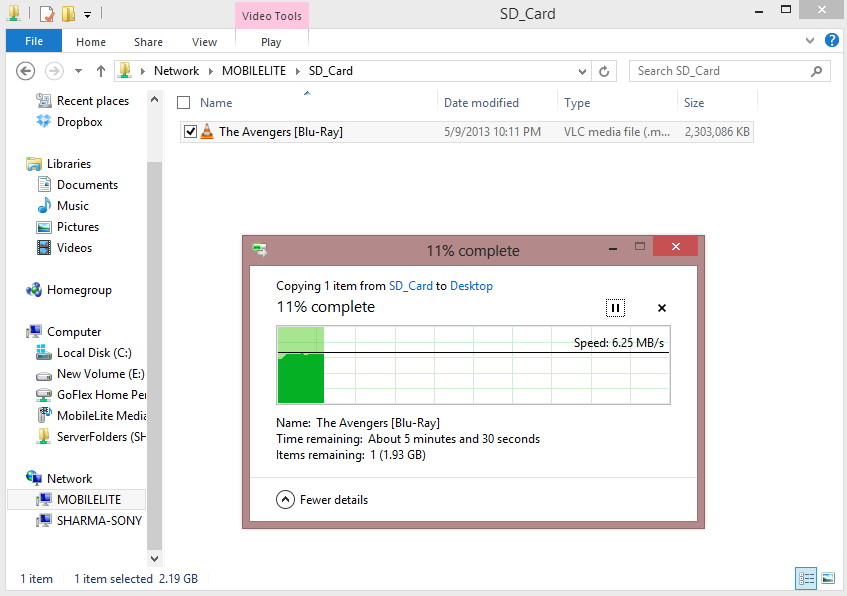Collapse dialog with Fewer details

tap(285, 499)
